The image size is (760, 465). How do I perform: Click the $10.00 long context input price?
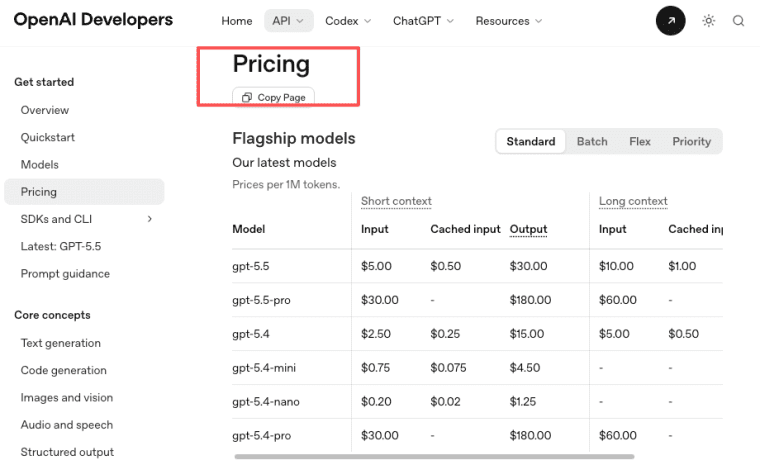[616, 266]
